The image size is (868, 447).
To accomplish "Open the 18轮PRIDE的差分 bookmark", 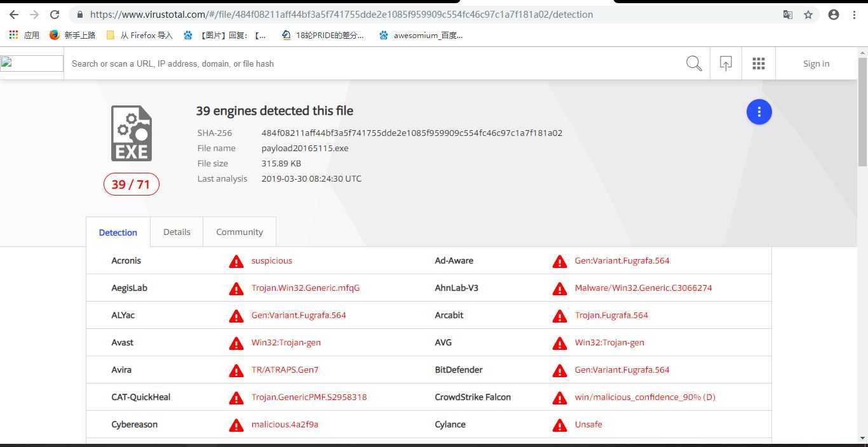I will [x=323, y=36].
